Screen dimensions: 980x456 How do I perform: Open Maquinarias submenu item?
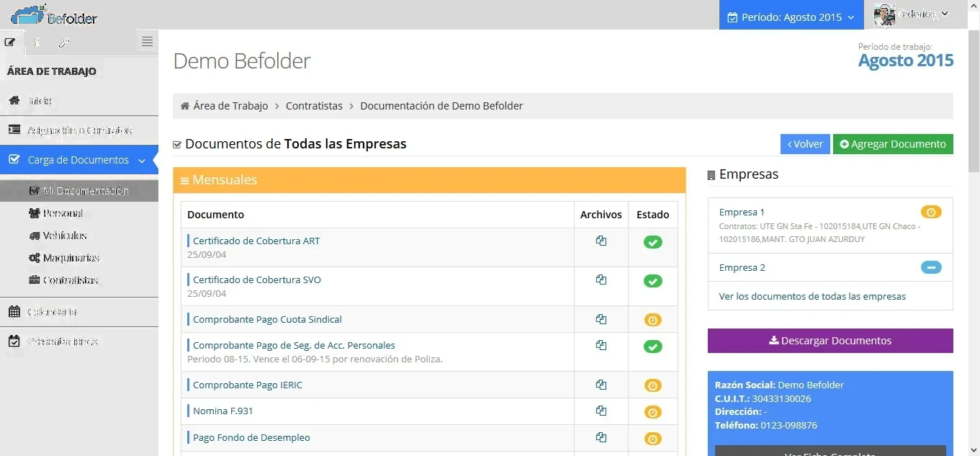tap(64, 258)
